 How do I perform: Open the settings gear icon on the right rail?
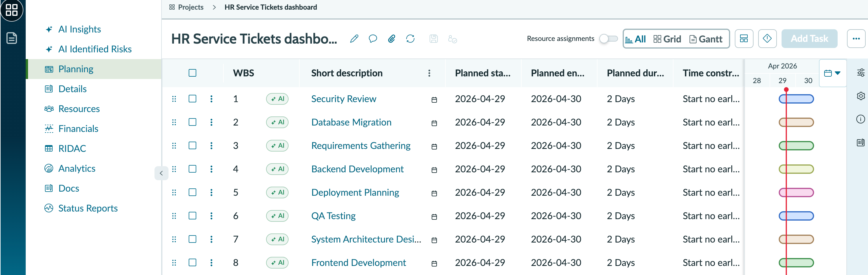click(x=861, y=96)
